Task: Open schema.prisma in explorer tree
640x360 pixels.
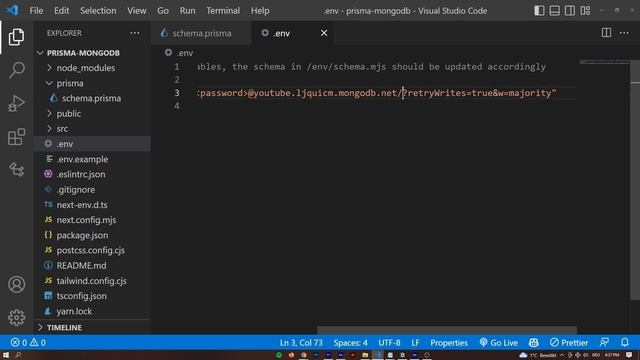Action: [91, 98]
